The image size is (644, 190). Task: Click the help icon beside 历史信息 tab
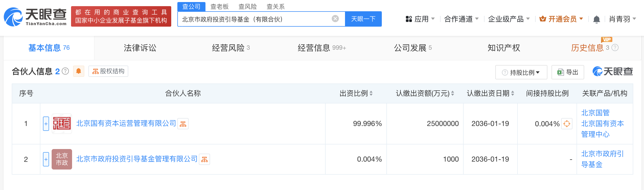click(x=615, y=48)
